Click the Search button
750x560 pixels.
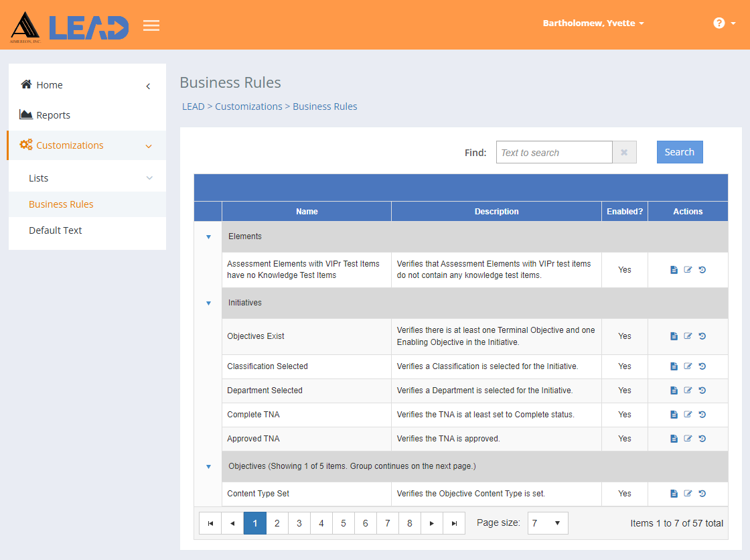pyautogui.click(x=680, y=152)
